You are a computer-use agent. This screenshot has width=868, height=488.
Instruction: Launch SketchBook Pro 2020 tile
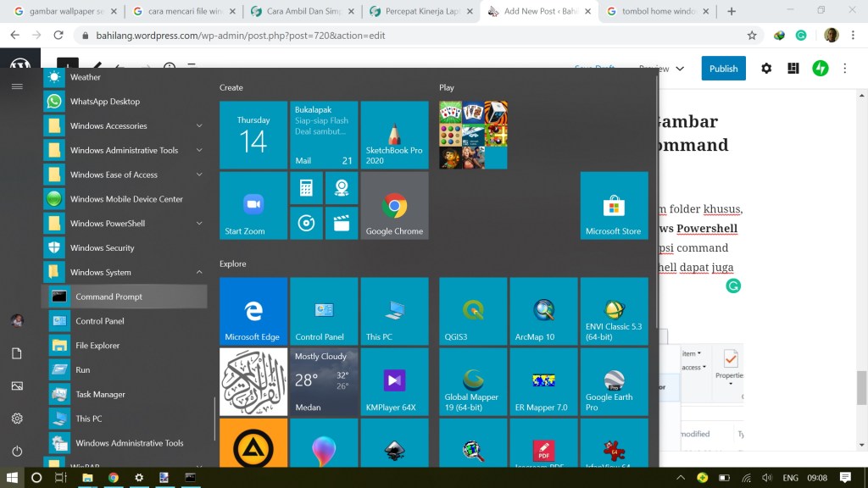394,136
